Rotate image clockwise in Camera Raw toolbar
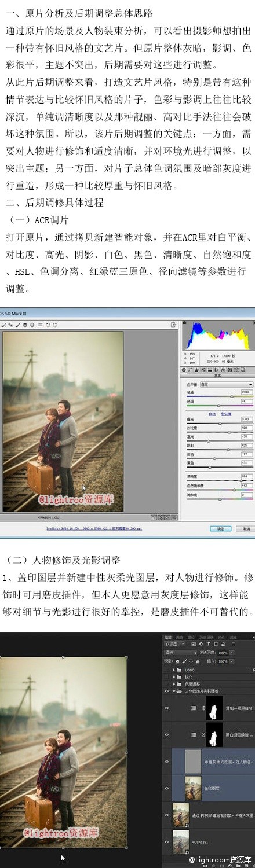 click(x=55, y=325)
